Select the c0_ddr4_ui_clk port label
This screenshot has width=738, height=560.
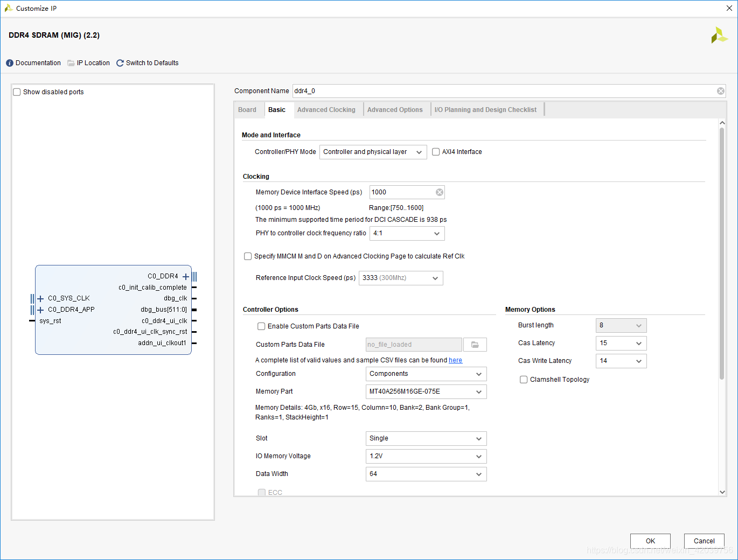click(x=164, y=321)
